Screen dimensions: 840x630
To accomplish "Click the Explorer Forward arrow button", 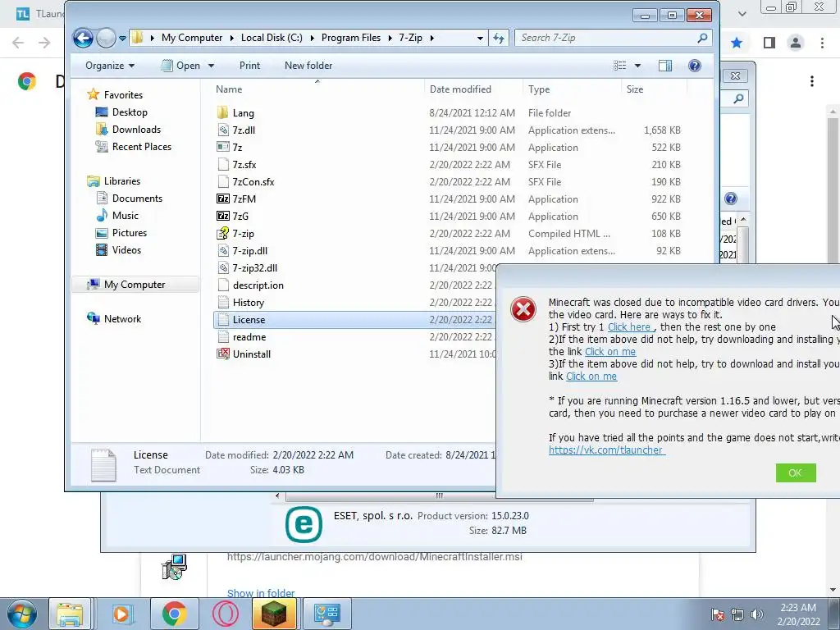I will pyautogui.click(x=106, y=38).
